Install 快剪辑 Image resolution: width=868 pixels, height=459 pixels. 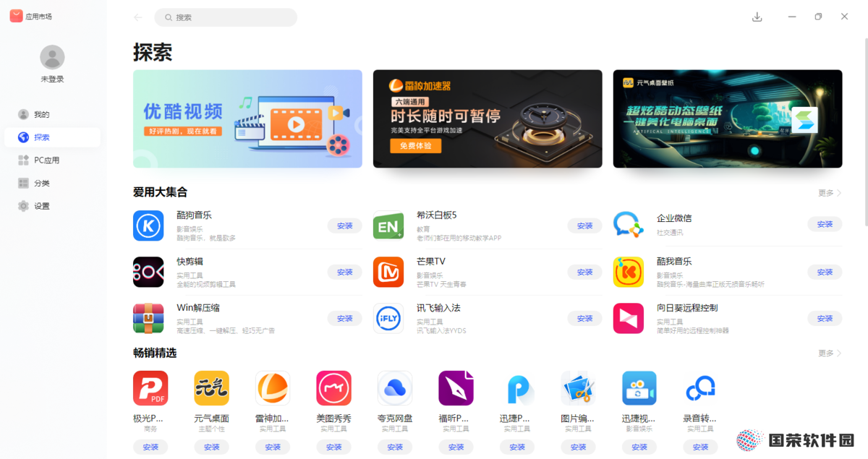[345, 272]
